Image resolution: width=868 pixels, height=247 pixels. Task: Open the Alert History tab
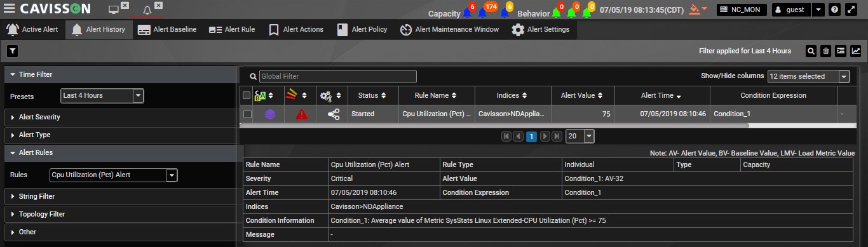(98, 29)
